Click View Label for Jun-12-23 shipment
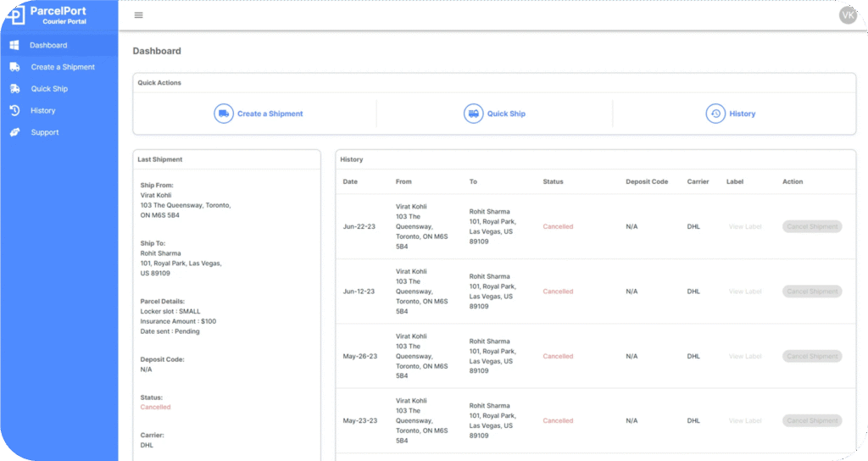Viewport: 868px width, 461px height. [x=745, y=292]
